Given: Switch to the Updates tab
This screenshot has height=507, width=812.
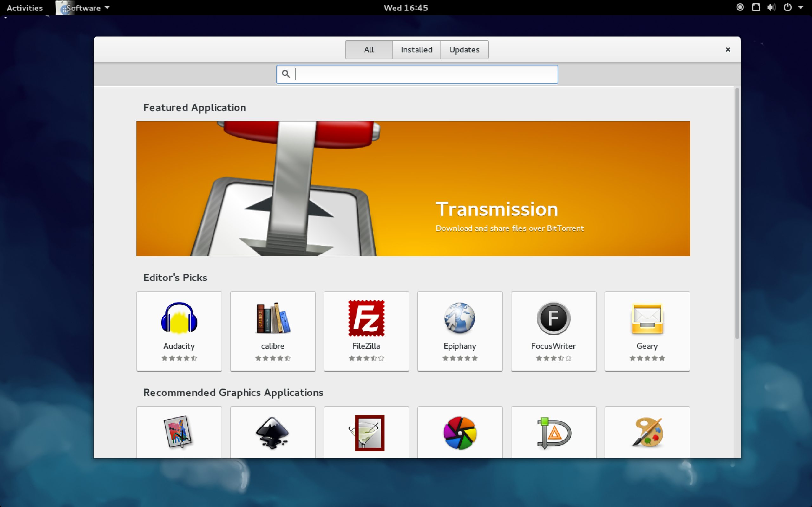Looking at the screenshot, I should [464, 49].
